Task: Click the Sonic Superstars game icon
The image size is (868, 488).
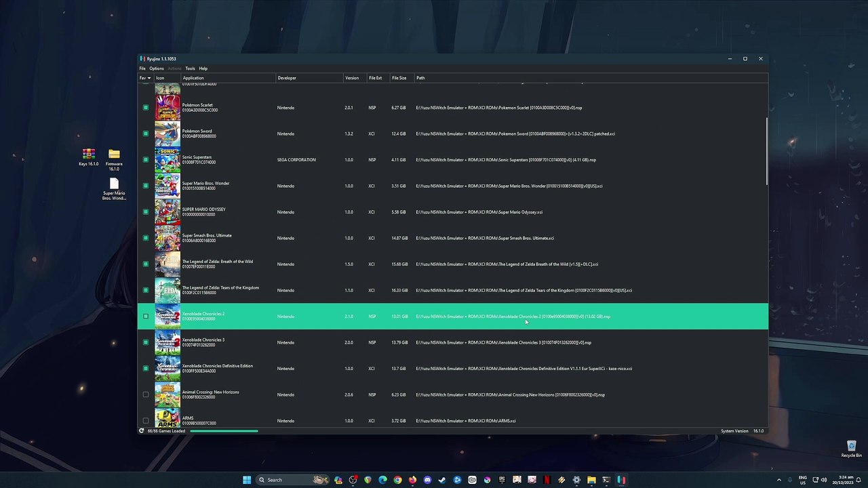Action: [x=167, y=160]
